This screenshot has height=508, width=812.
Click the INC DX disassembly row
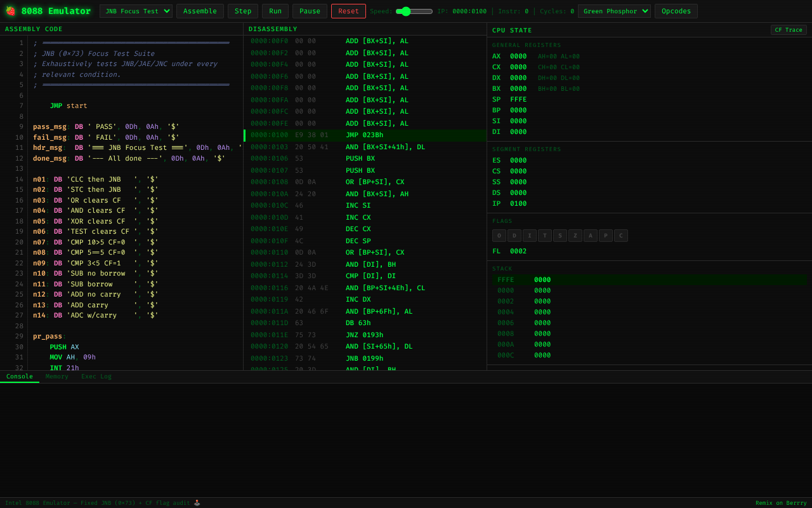tap(365, 300)
